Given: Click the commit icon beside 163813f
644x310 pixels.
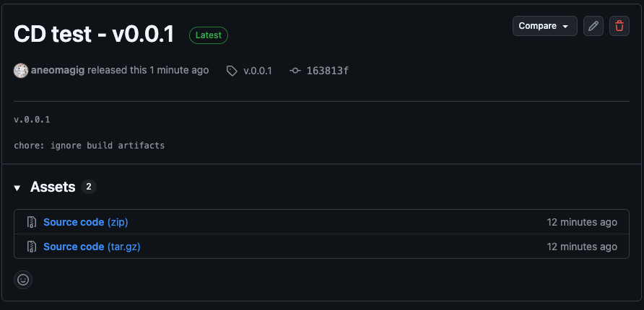Looking at the screenshot, I should pos(295,71).
